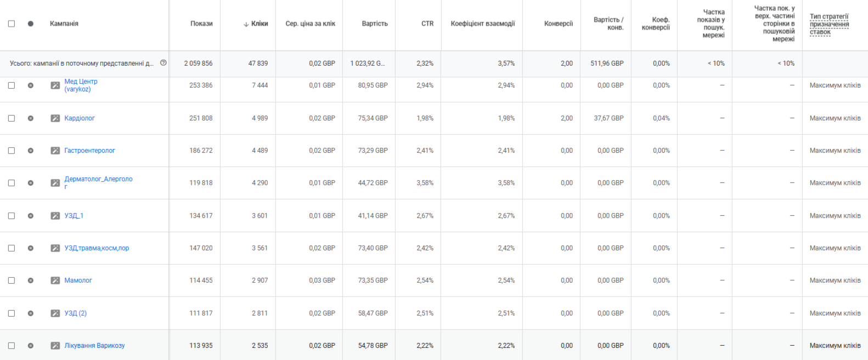The height and width of the screenshot is (360, 868).
Task: Open the Гастроентеролог campaign link
Action: (x=89, y=151)
